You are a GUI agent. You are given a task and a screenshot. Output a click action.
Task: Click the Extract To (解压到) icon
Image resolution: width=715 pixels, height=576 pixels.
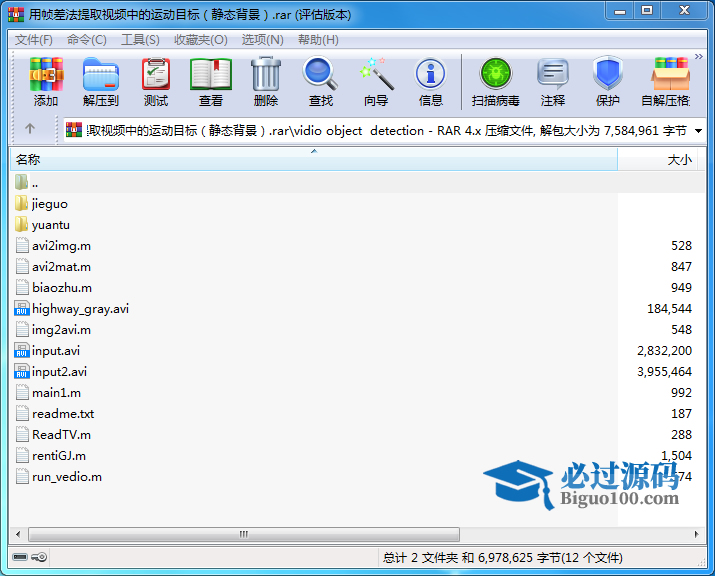tap(101, 81)
